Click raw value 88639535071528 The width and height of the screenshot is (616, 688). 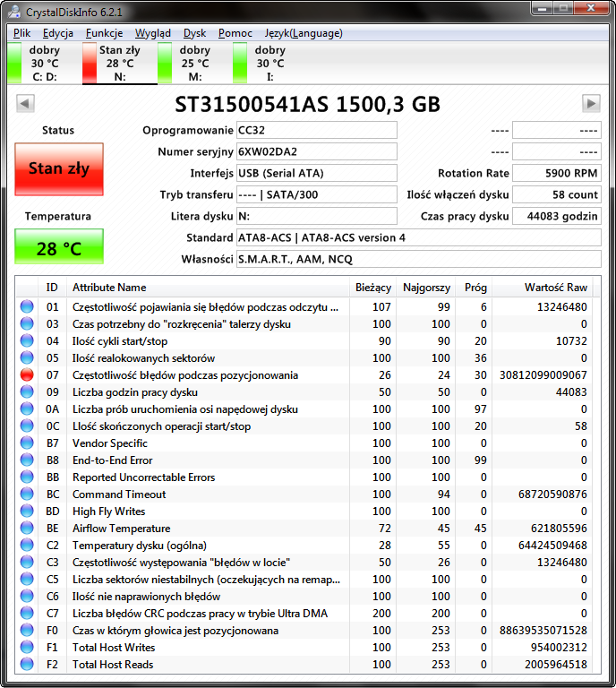tap(543, 631)
